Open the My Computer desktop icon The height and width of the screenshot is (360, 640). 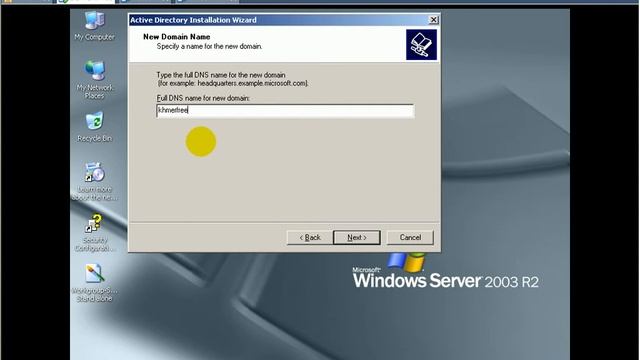pyautogui.click(x=94, y=26)
